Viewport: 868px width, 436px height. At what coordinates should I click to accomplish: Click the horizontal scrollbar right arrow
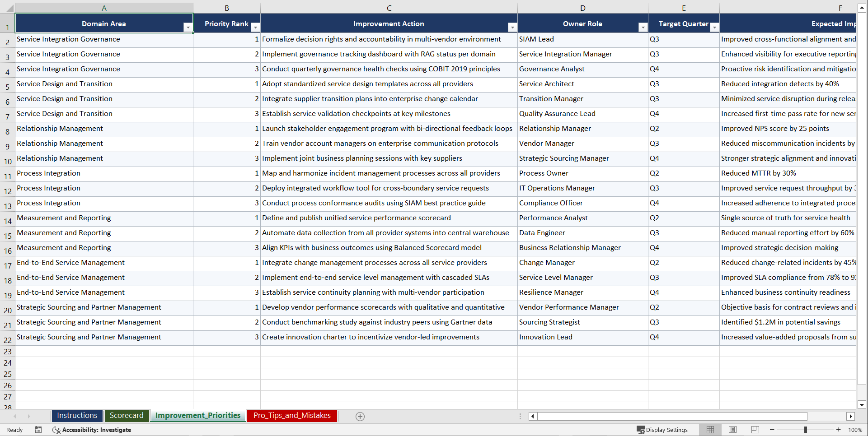851,416
